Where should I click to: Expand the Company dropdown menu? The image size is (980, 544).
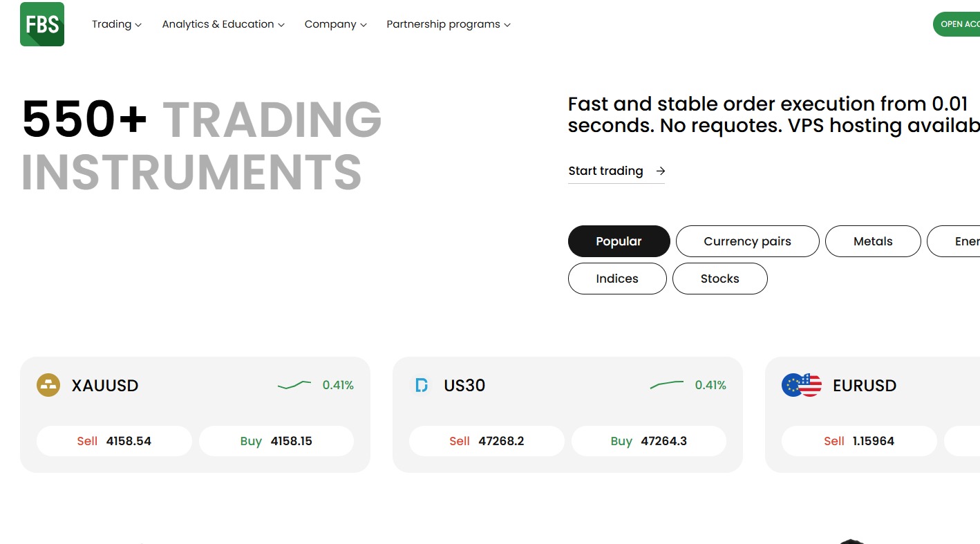click(335, 24)
